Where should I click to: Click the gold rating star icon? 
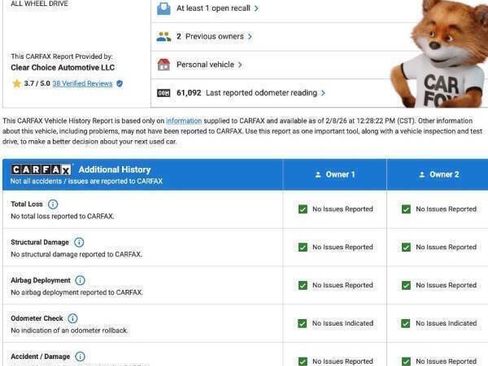pos(16,83)
